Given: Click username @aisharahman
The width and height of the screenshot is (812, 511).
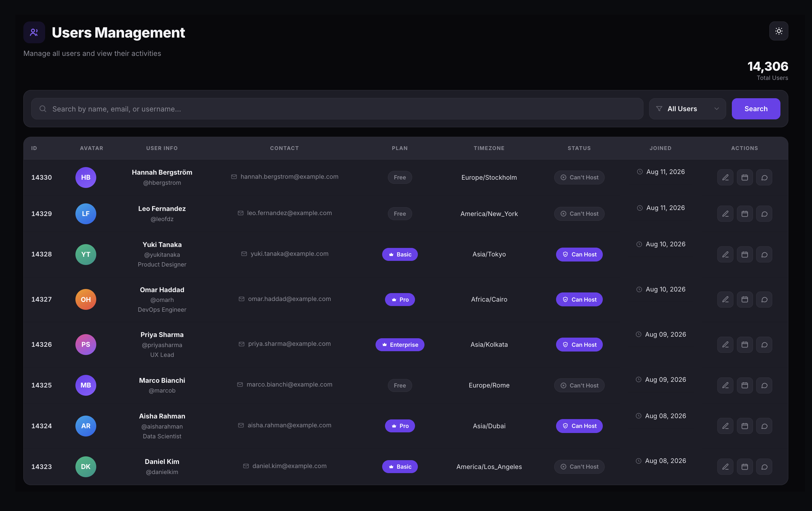Looking at the screenshot, I should (x=162, y=427).
